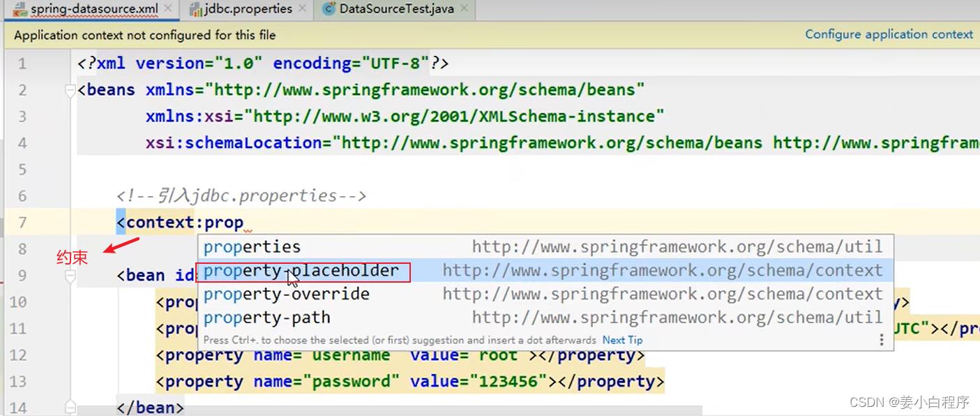Click the XML file icon on spring-datasource.xml tab
This screenshot has height=416, width=980.
click(20, 10)
